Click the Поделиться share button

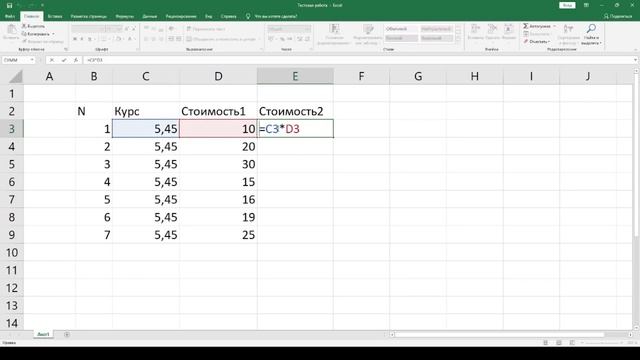click(x=618, y=16)
